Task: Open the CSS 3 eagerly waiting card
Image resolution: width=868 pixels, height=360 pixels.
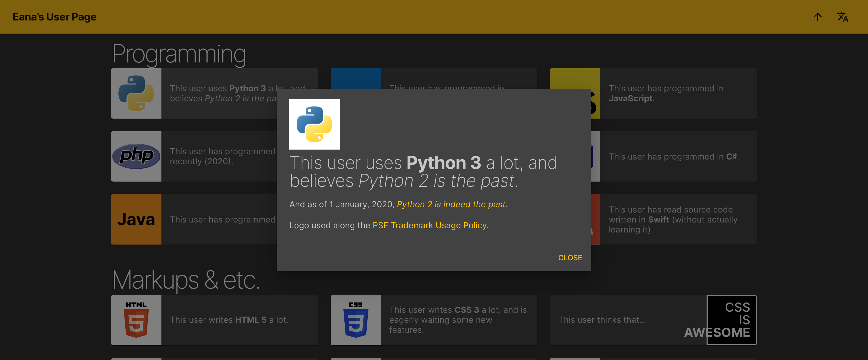Action: click(x=458, y=320)
